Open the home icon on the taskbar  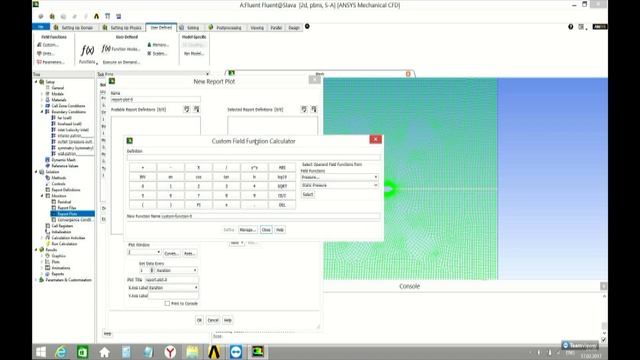coord(104,352)
